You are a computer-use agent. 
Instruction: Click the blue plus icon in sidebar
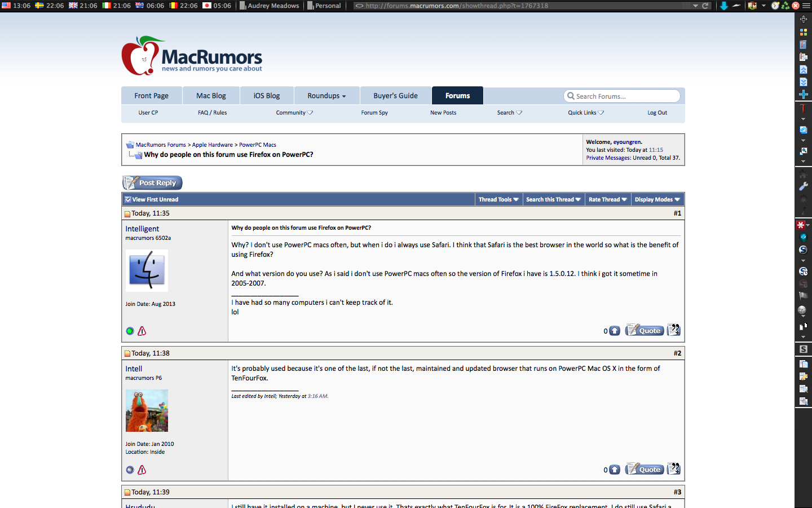[x=803, y=94]
